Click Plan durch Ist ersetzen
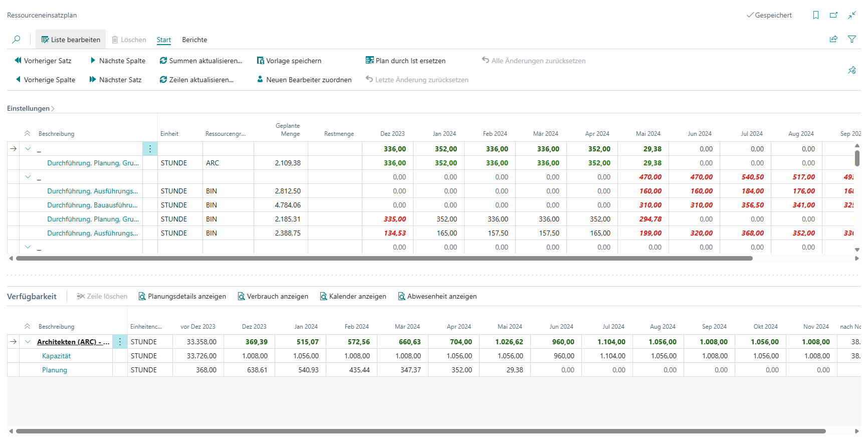 click(x=406, y=61)
